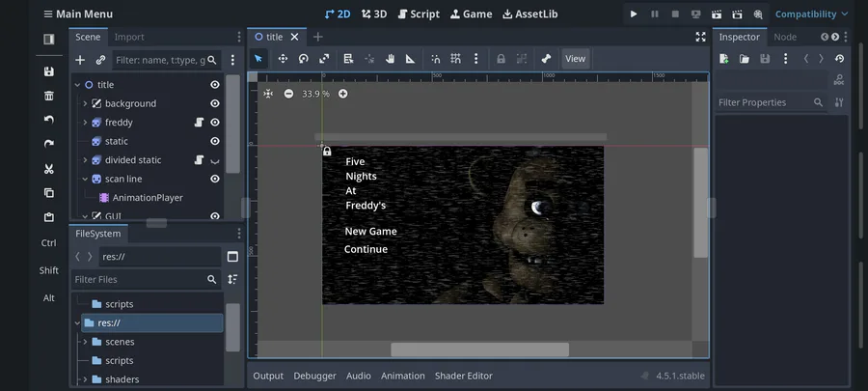Collapse the title root node

[x=77, y=85]
